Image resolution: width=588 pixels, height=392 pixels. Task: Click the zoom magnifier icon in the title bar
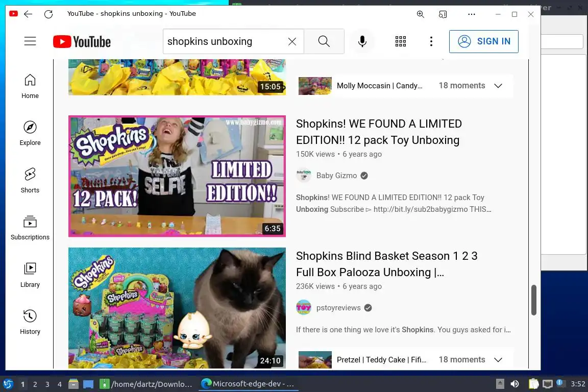coord(421,14)
